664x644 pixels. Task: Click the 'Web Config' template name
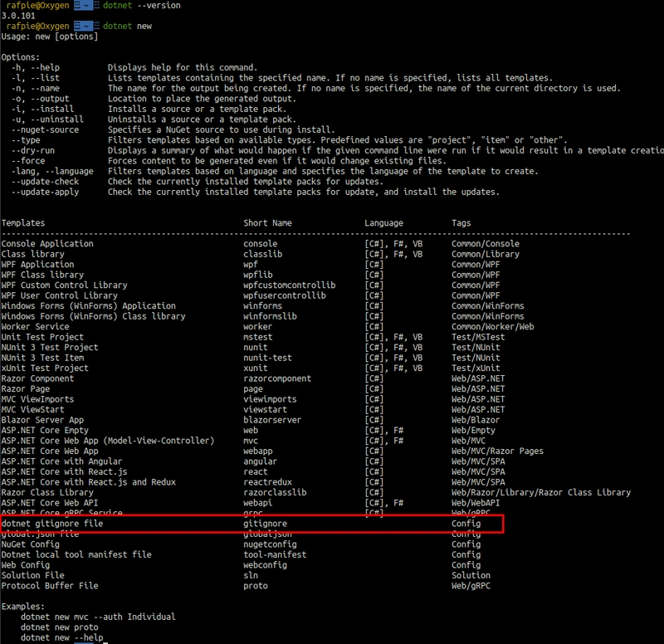[x=26, y=565]
